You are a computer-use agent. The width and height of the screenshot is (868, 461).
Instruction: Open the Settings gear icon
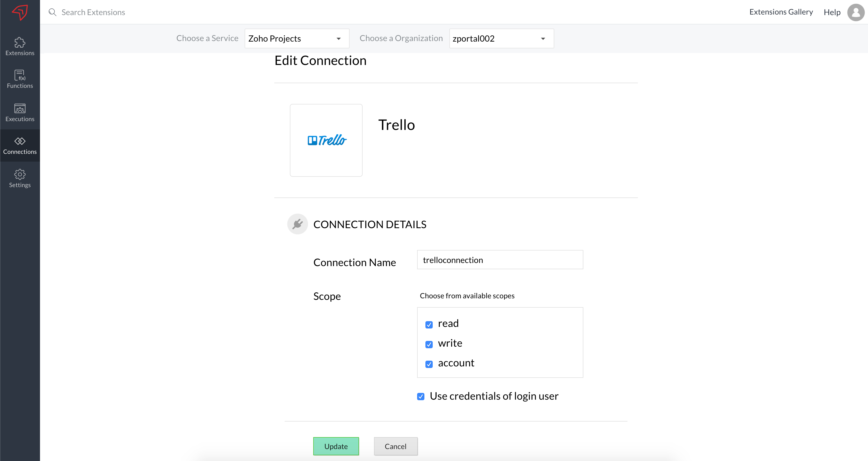click(20, 174)
